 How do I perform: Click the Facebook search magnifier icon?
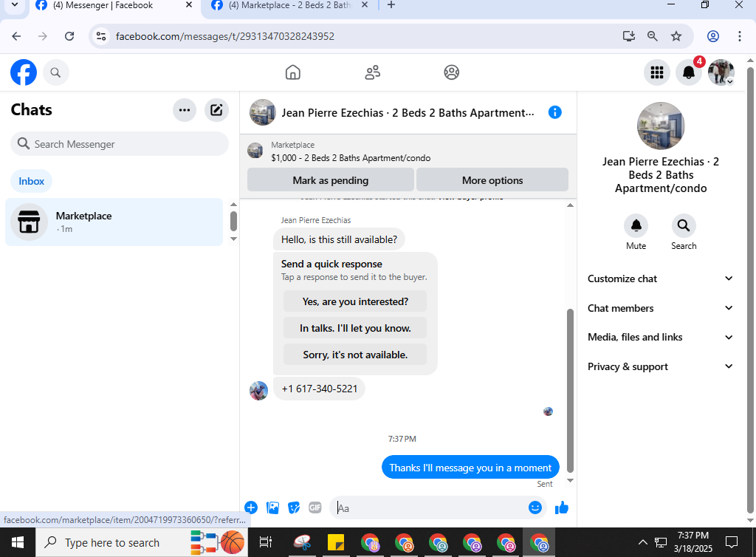coord(56,72)
